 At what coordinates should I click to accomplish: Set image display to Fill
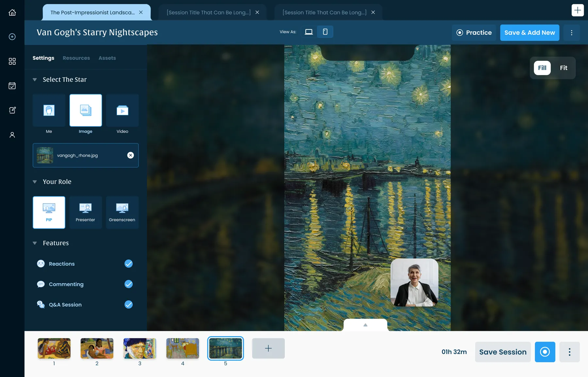[542, 68]
